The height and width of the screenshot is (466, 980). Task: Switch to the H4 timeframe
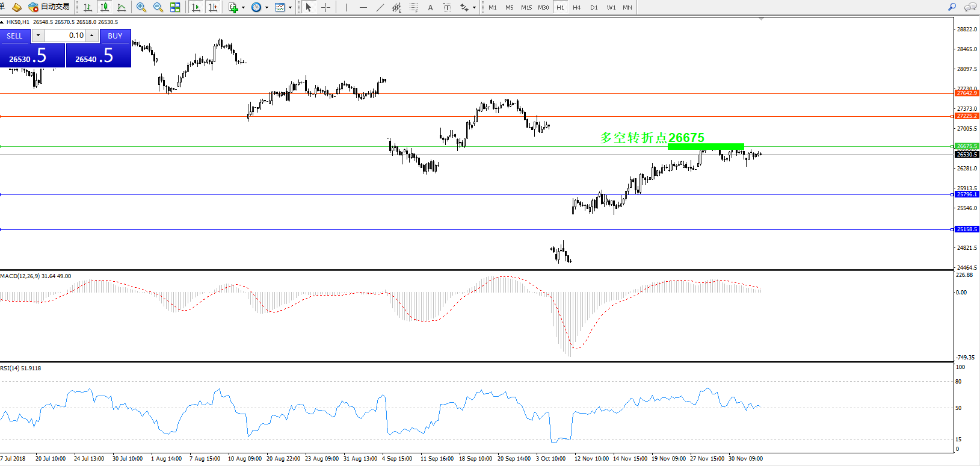point(576,7)
